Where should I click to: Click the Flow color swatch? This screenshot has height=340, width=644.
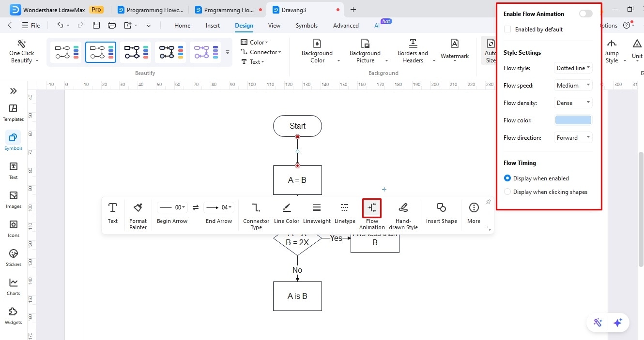573,120
